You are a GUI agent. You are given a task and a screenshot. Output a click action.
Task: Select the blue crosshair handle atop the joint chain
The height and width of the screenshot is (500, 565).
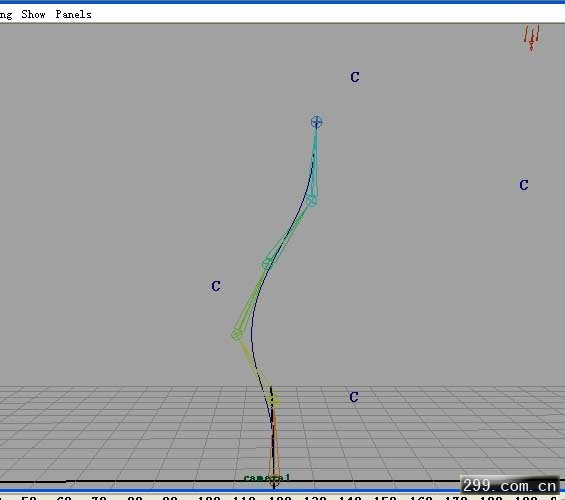coord(316,122)
